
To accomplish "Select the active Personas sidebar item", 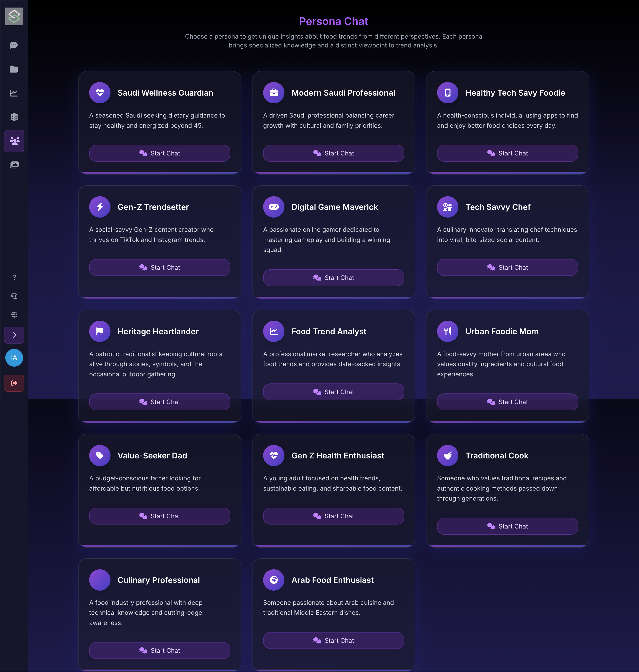I will [x=14, y=141].
